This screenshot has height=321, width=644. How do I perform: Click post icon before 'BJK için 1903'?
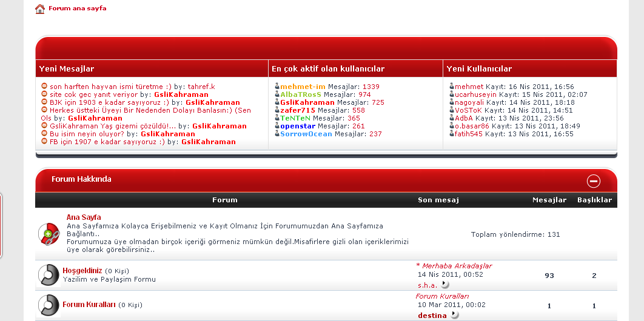pyautogui.click(x=44, y=102)
